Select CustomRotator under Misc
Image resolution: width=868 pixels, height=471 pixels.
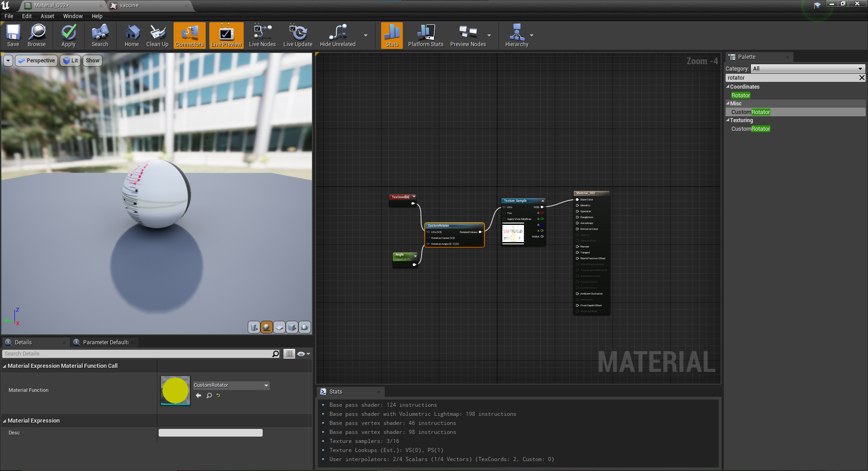pos(750,112)
